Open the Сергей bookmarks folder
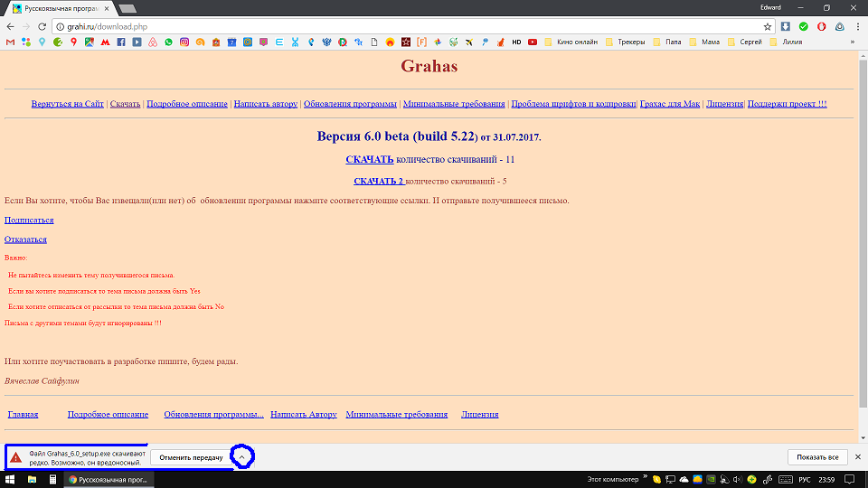This screenshot has width=868, height=488. click(745, 42)
